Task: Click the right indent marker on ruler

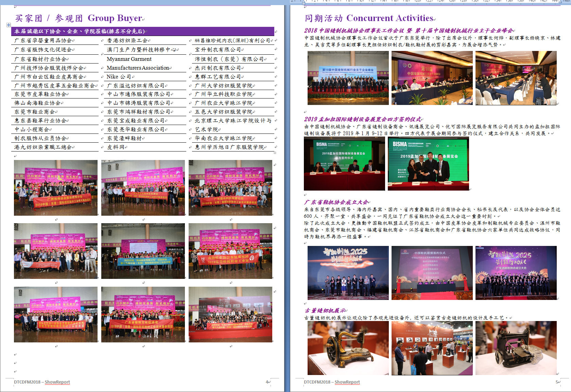Action: 560,2
